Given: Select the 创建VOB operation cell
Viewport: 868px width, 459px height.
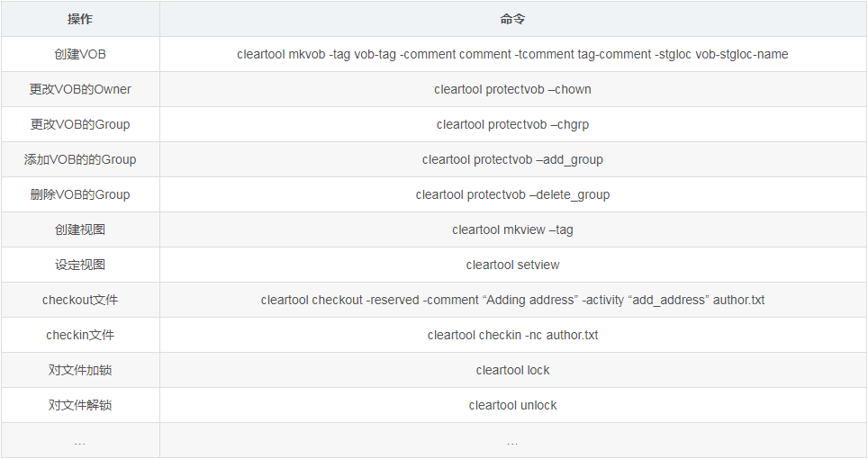Looking at the screenshot, I should coord(80,54).
